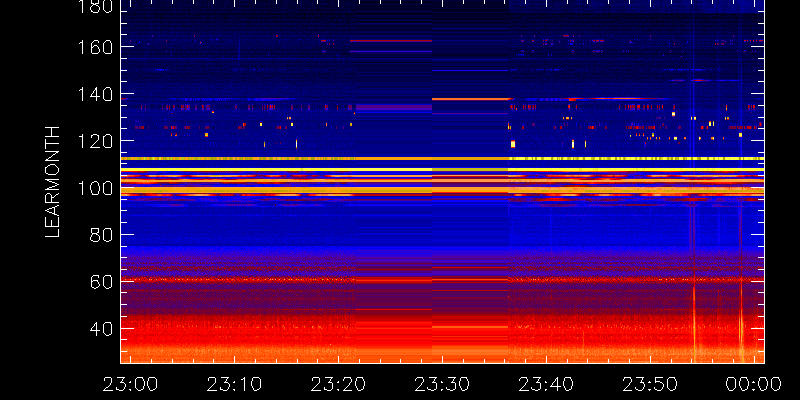Image resolution: width=800 pixels, height=400 pixels.
Task: Click the 23:50 time axis label
Action: tap(651, 384)
